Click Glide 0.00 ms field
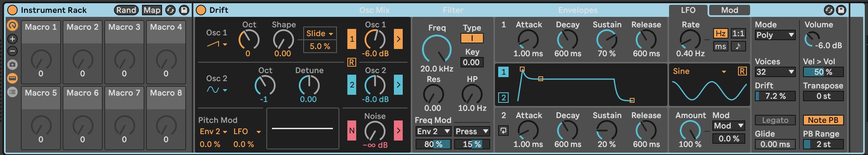Screen dimensions: 868x155 point(775,144)
